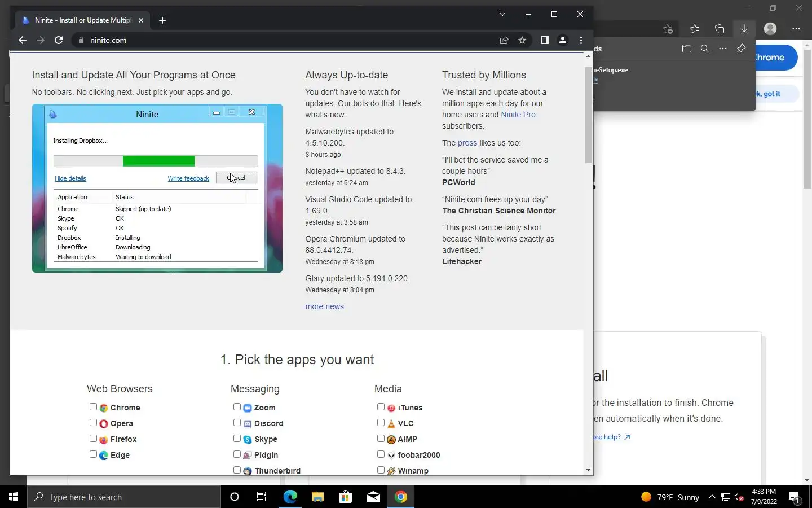Click the share page icon in address bar
Image resolution: width=812 pixels, height=508 pixels.
[x=504, y=40]
